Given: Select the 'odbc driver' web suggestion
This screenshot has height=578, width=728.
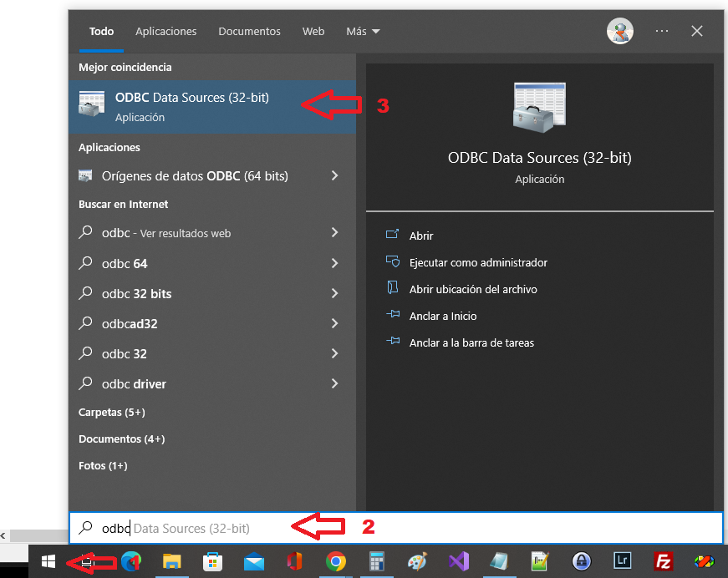Looking at the screenshot, I should tap(195, 384).
